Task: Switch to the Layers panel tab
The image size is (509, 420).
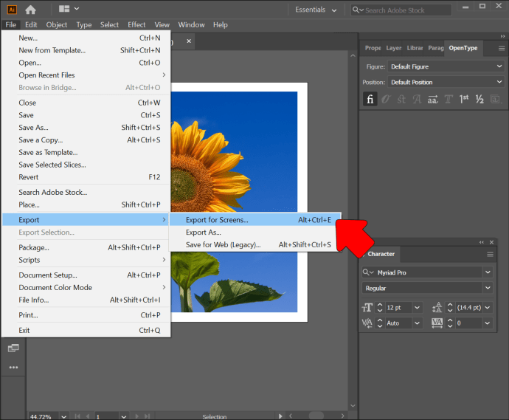Action: 394,48
